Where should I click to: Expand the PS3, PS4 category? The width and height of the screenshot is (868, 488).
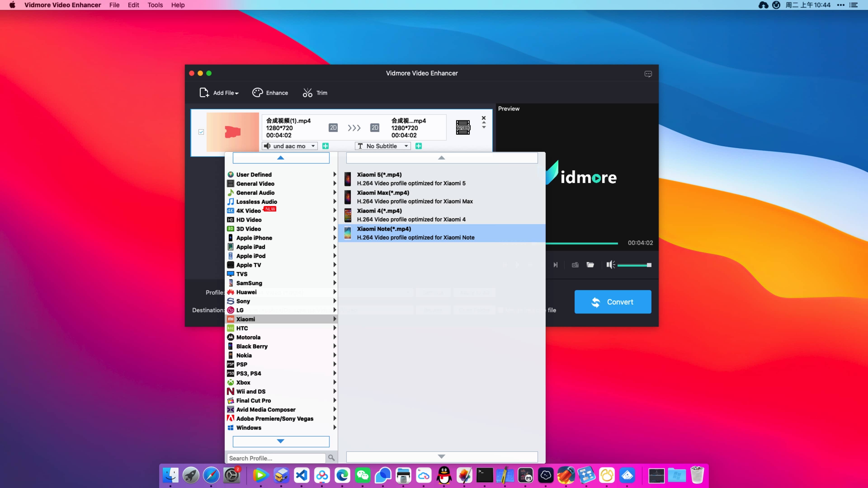[281, 373]
